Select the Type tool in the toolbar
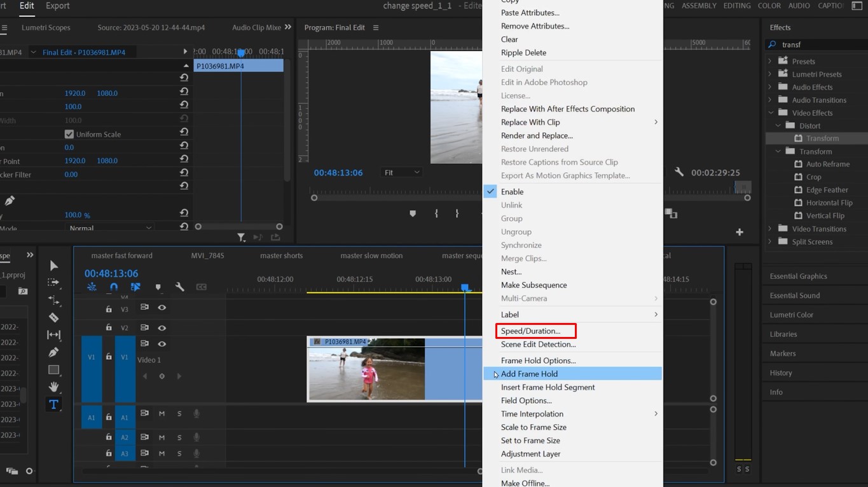 coord(54,404)
